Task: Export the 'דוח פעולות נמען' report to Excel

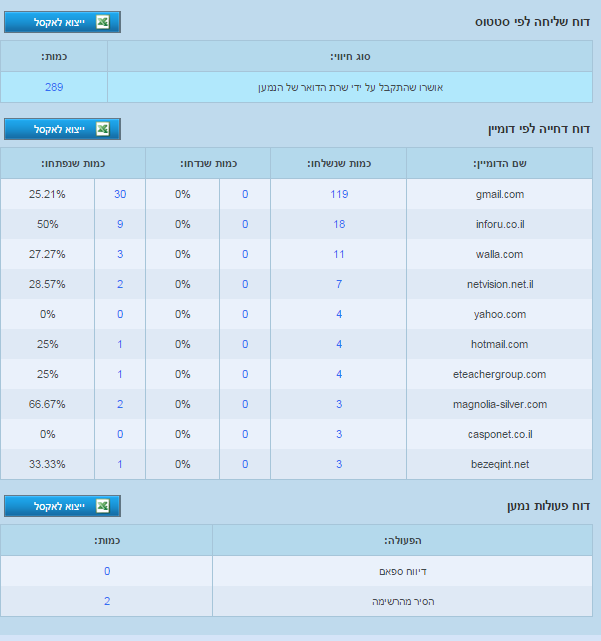Action: pyautogui.click(x=62, y=506)
